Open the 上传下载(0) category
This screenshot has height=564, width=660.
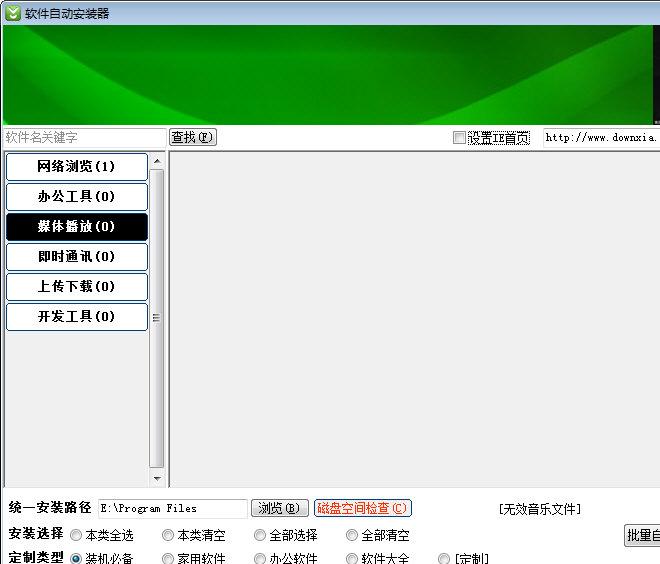tap(77, 287)
